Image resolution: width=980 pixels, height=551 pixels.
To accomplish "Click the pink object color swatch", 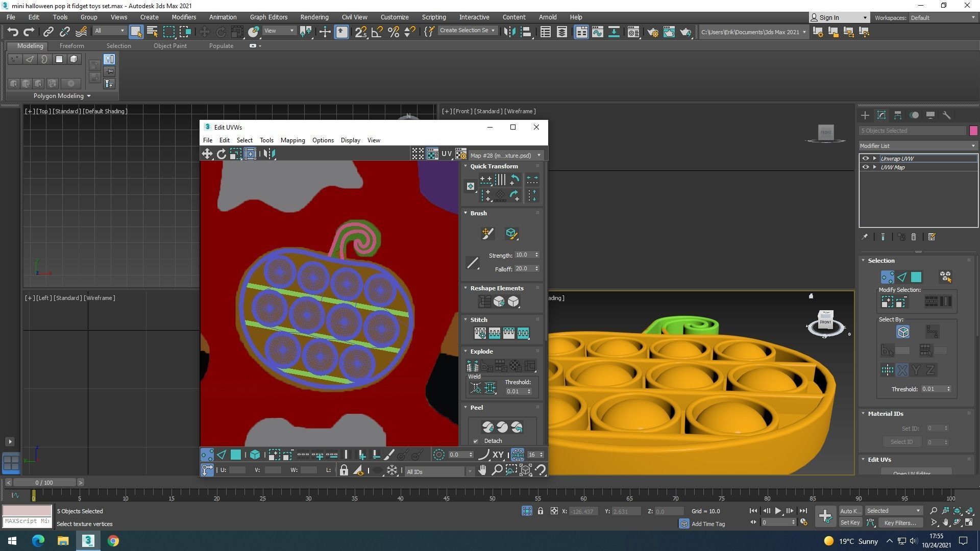I will click(x=973, y=131).
